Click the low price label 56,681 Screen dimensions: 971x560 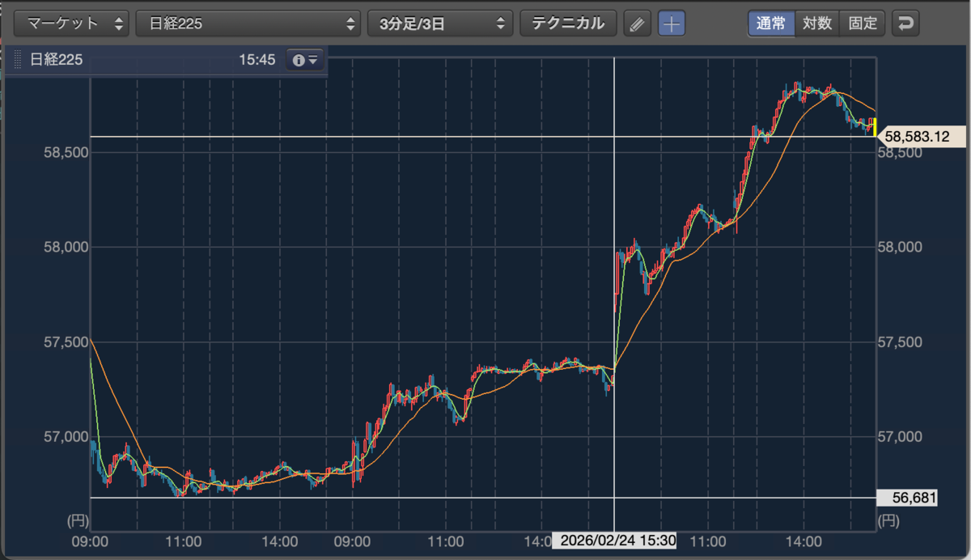[907, 498]
